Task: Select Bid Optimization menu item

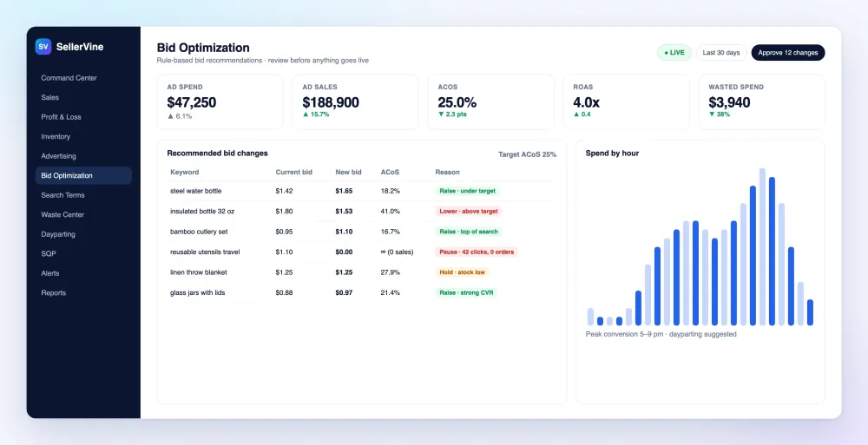Action: (x=83, y=175)
